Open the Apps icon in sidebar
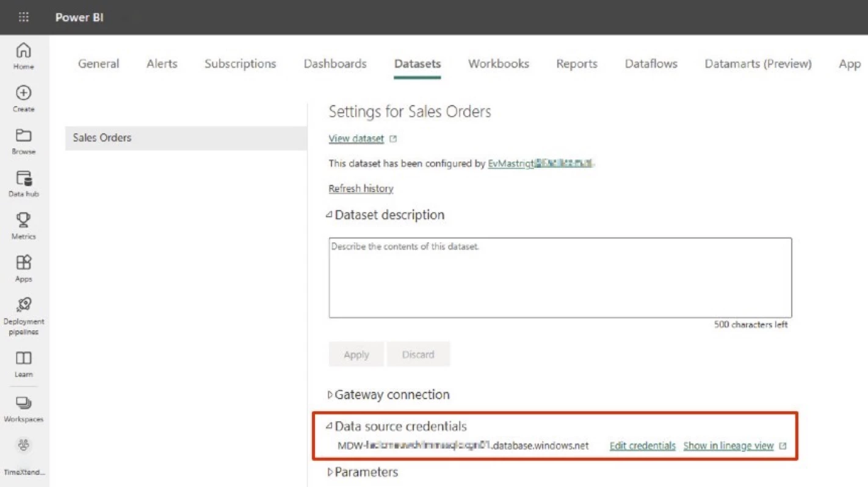The width and height of the screenshot is (868, 487). pos(23,263)
